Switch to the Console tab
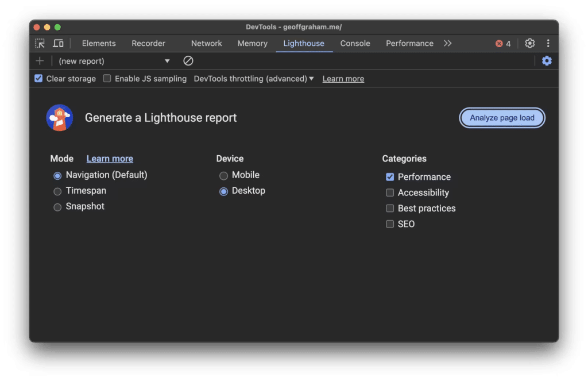 355,44
